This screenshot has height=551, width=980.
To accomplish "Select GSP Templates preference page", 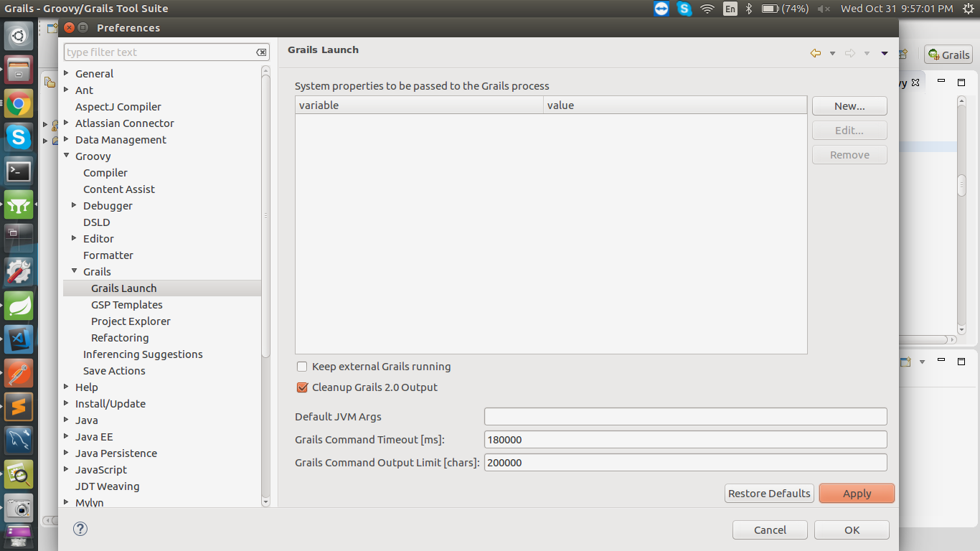I will coord(127,305).
